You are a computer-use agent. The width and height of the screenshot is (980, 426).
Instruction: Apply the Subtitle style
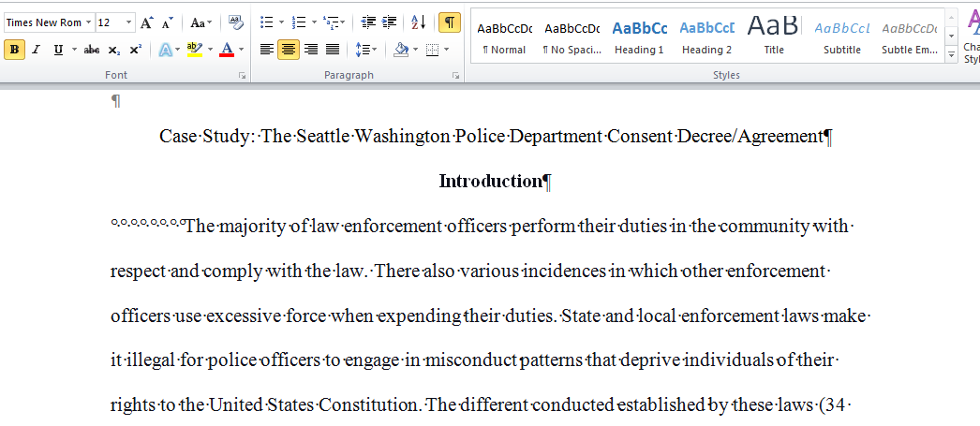(x=842, y=37)
